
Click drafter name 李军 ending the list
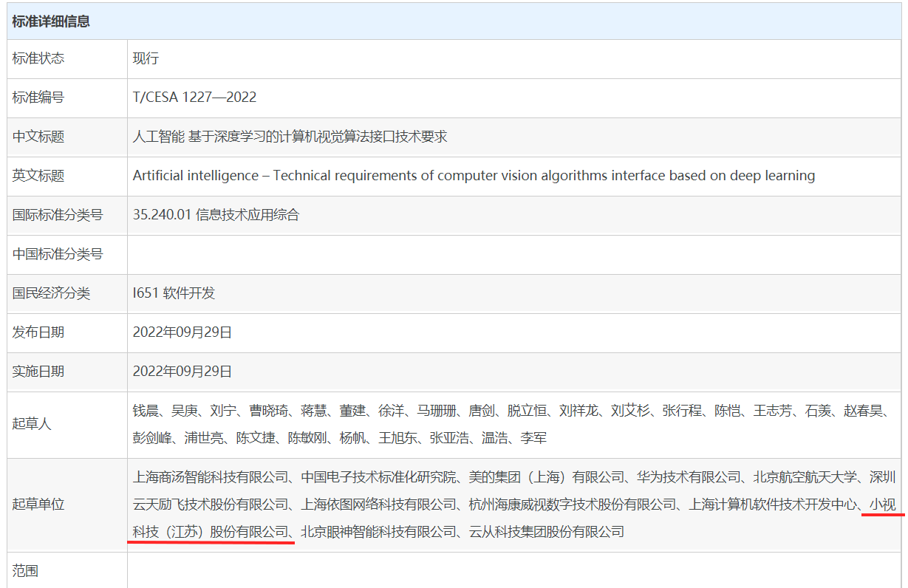pos(533,438)
